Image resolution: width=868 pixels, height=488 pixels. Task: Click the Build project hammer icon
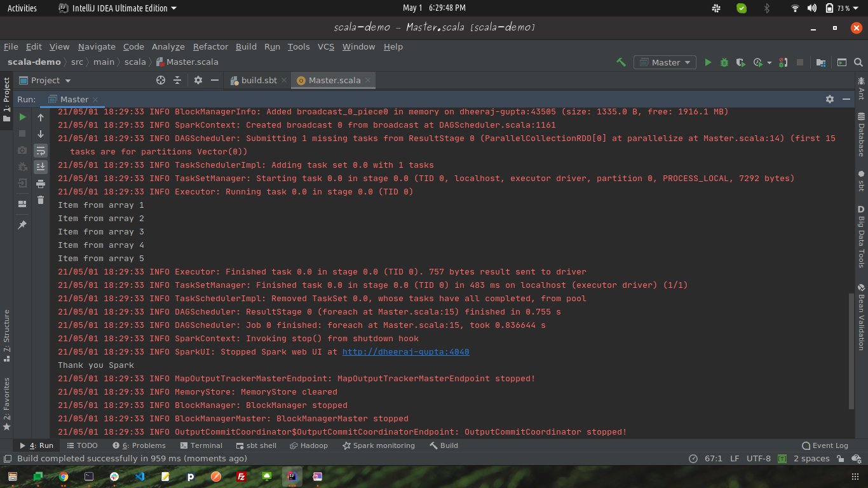click(621, 62)
